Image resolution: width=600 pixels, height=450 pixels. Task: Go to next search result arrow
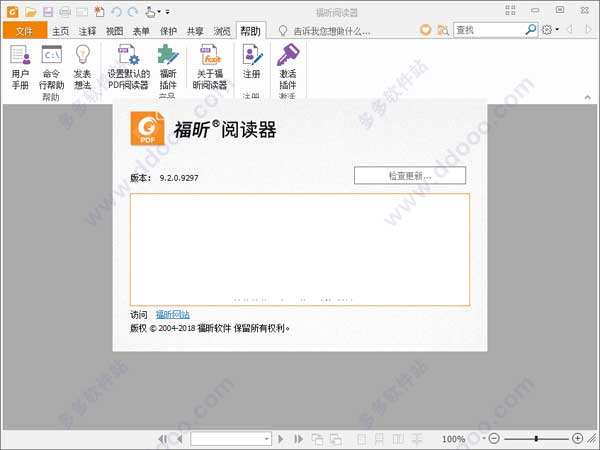coord(588,29)
